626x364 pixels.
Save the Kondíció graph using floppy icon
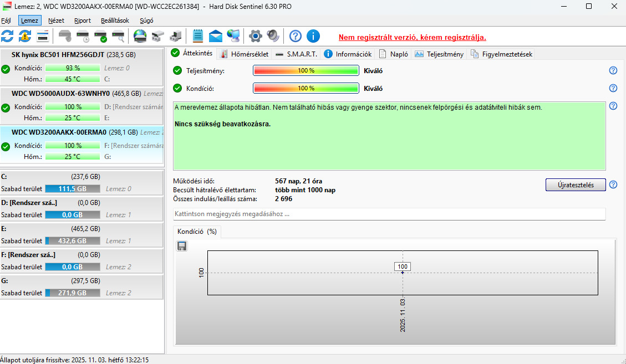[182, 246]
